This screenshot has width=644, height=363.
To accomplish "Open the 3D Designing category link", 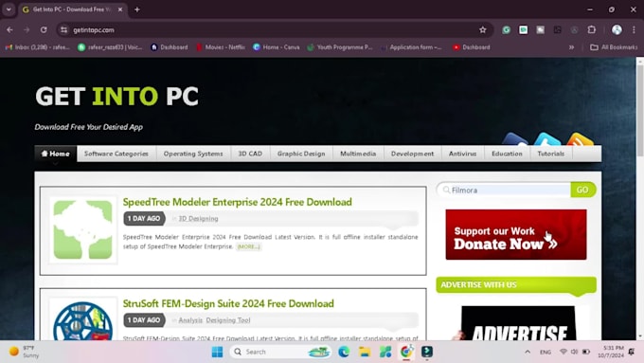I will (x=198, y=219).
